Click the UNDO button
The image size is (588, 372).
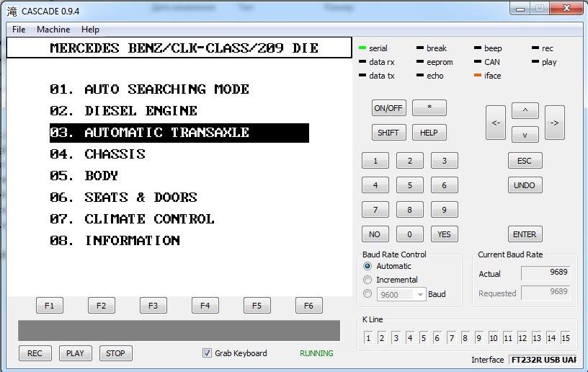click(x=525, y=185)
